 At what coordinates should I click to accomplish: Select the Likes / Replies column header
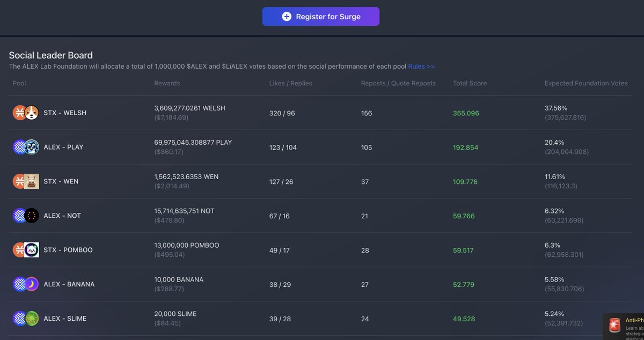(x=290, y=83)
